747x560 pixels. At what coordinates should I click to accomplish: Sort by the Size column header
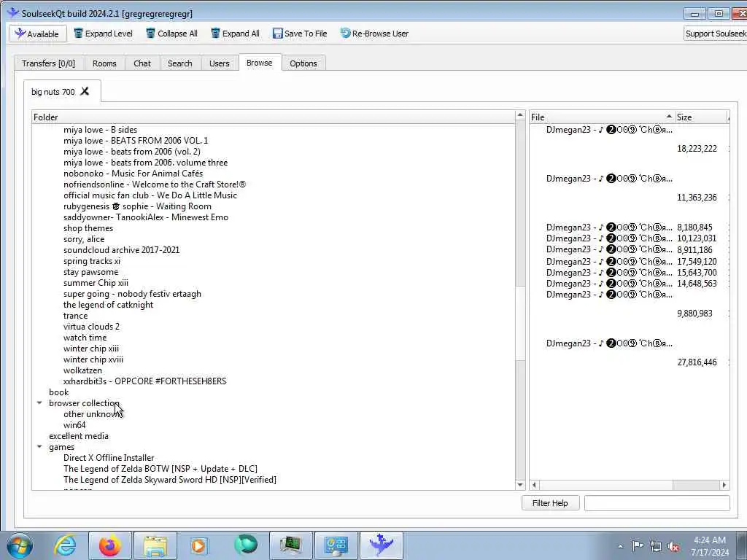click(701, 117)
